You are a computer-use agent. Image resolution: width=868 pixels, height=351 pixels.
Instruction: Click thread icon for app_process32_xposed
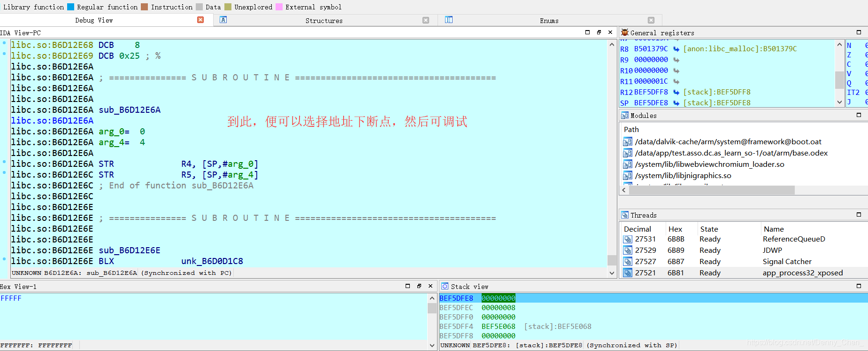point(628,273)
